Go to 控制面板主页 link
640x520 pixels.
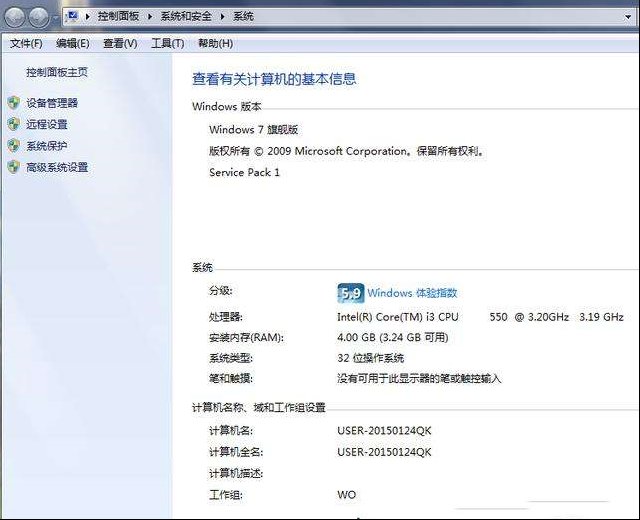point(57,72)
